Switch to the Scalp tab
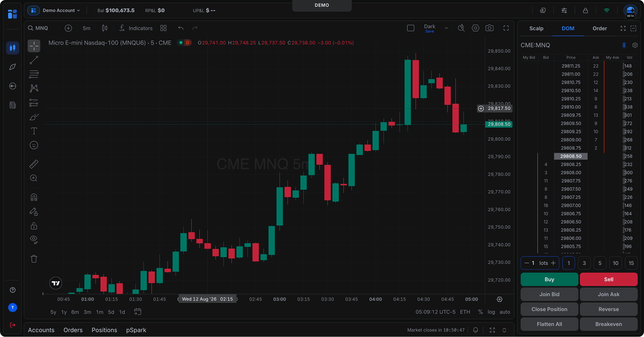644x337 pixels. (536, 28)
